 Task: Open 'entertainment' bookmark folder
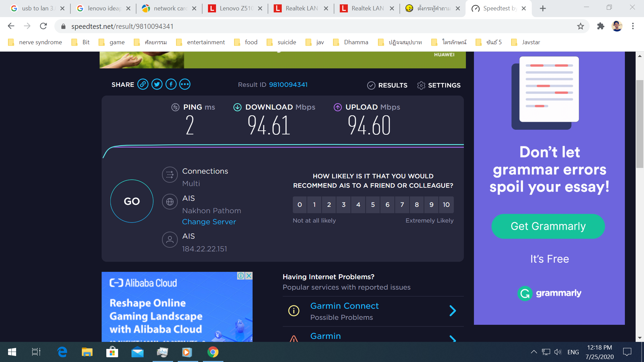201,42
